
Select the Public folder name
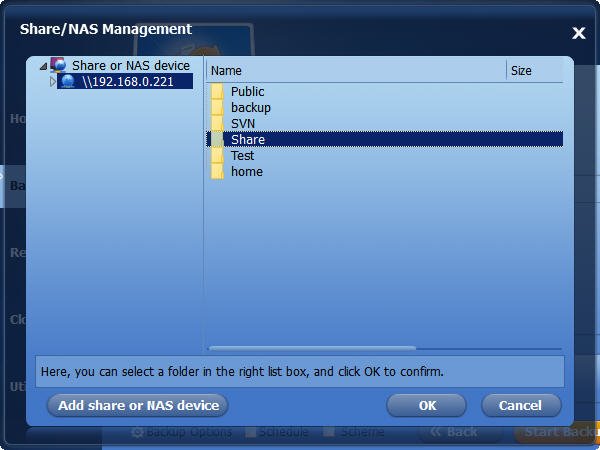coord(248,91)
